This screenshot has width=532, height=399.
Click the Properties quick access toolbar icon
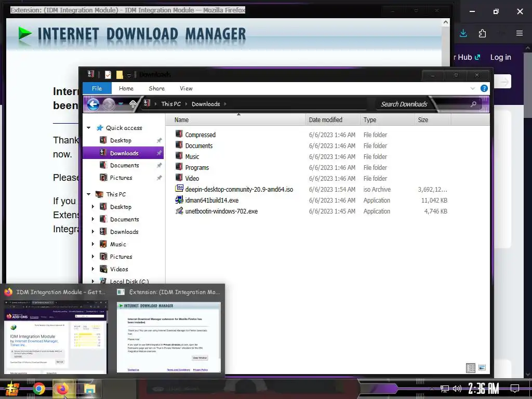108,74
